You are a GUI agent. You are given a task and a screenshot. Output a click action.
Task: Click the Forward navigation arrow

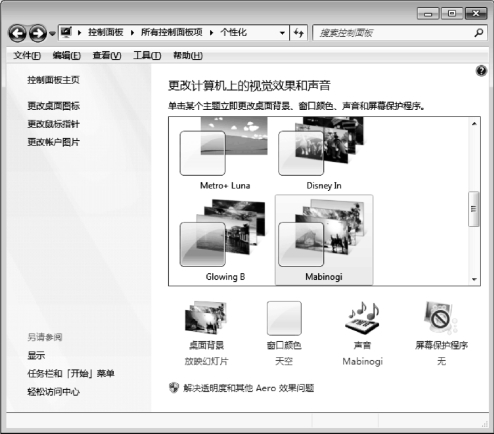38,33
